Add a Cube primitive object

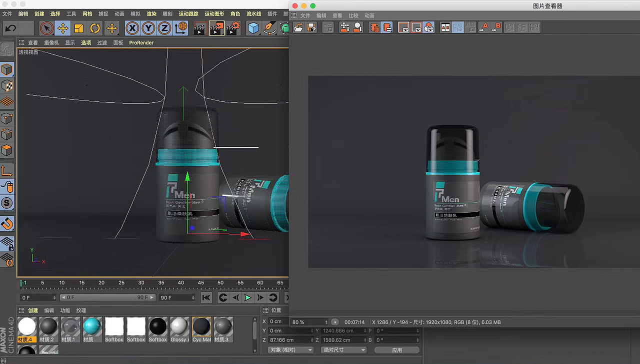(x=253, y=28)
